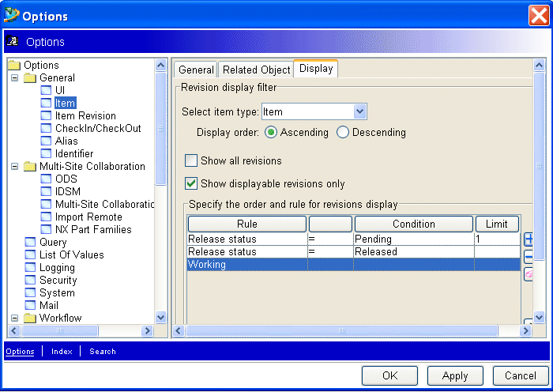This screenshot has height=392, width=553.
Task: Switch to the General tab
Action: point(196,70)
